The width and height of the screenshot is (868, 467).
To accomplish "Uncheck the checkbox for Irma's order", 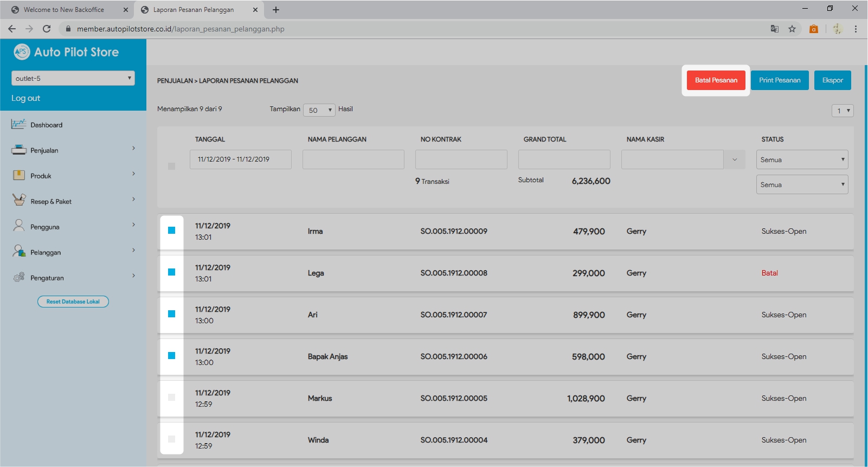I will tap(171, 231).
